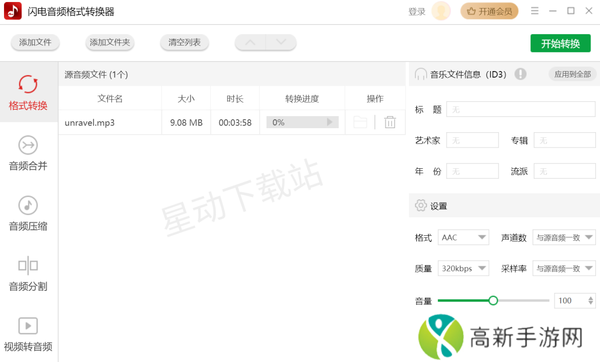Switch to 音频合并 audio merge tab
600x362 pixels.
tap(28, 153)
